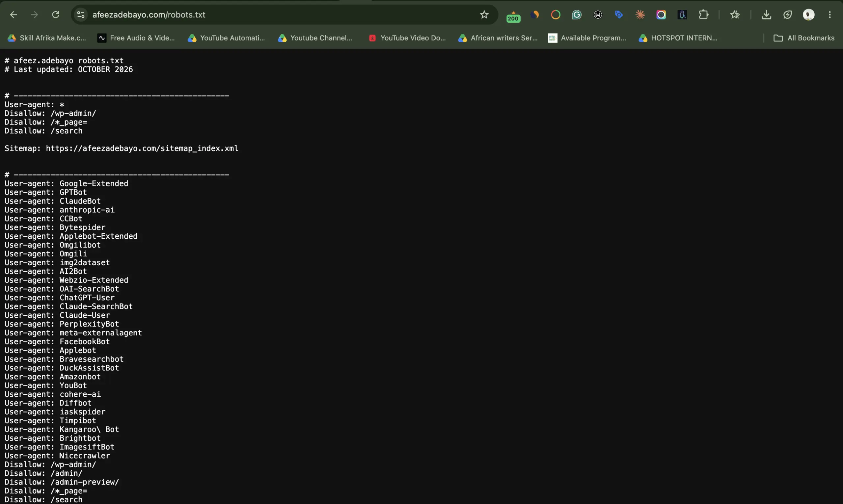Open the black hexagon W extension
Viewport: 843px width, 504px height.
(598, 14)
